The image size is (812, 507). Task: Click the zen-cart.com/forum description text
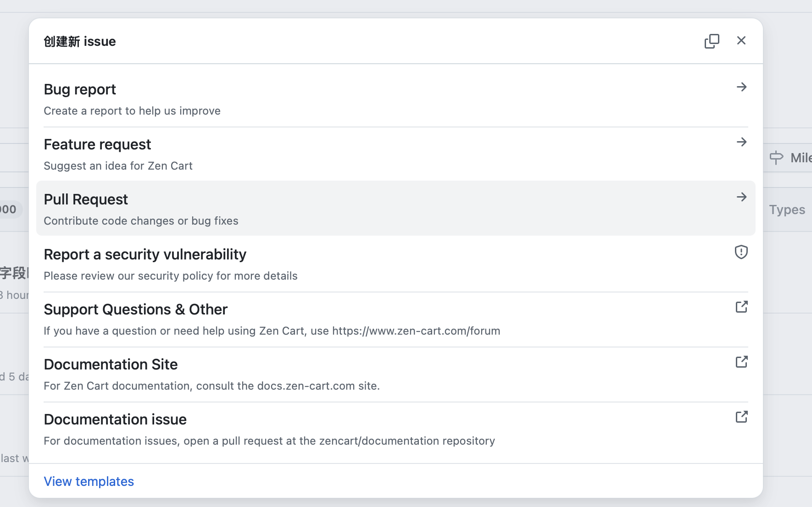coord(272,331)
